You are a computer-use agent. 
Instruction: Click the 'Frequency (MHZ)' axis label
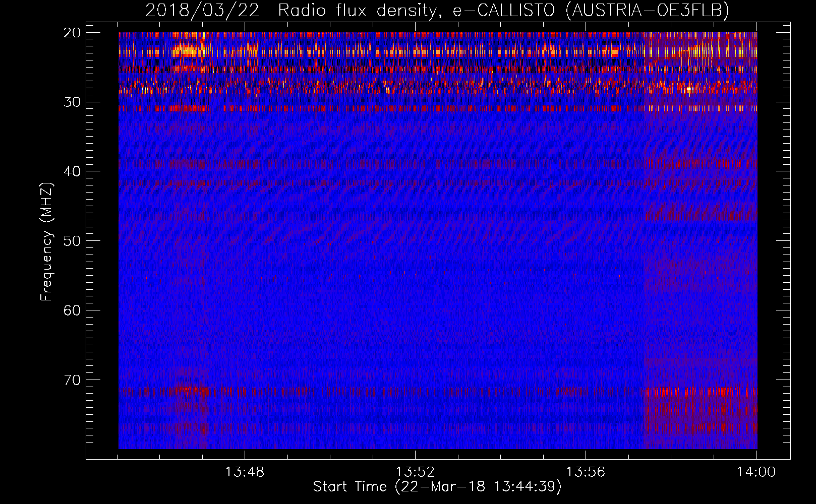click(46, 242)
